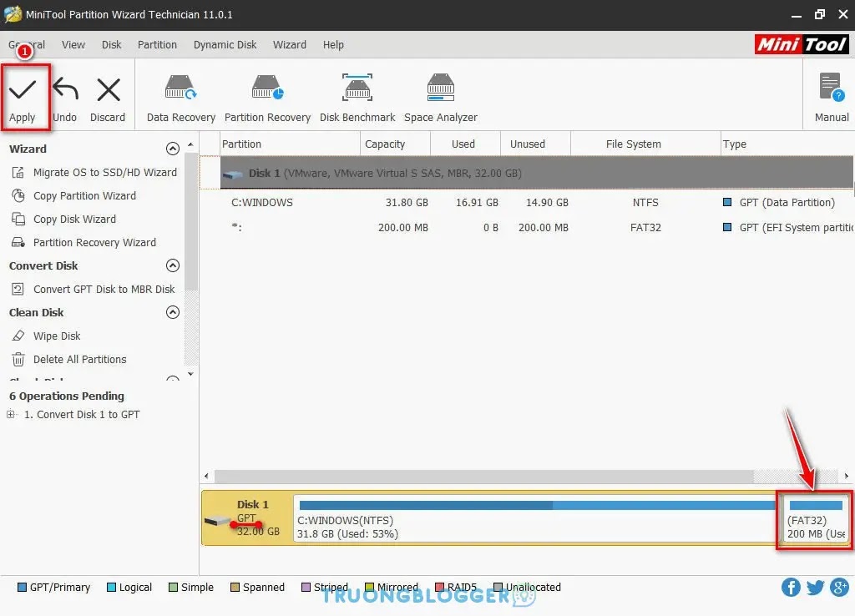Start Migrate OS to SSD/HD Wizard
The height and width of the screenshot is (616, 855).
(x=105, y=173)
